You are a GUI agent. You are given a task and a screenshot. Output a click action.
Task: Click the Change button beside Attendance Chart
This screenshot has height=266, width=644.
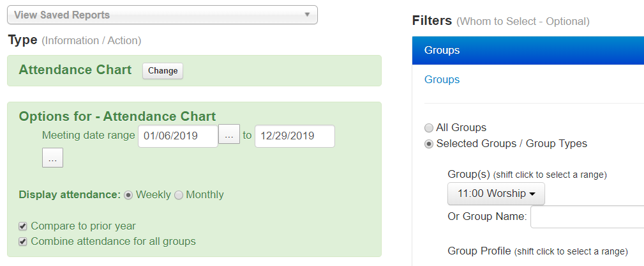click(x=163, y=71)
